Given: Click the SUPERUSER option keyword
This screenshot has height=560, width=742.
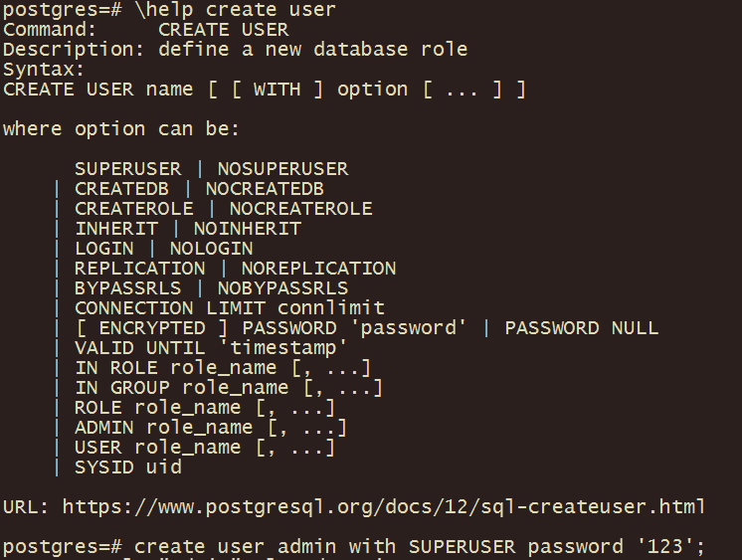Looking at the screenshot, I should click(127, 169).
